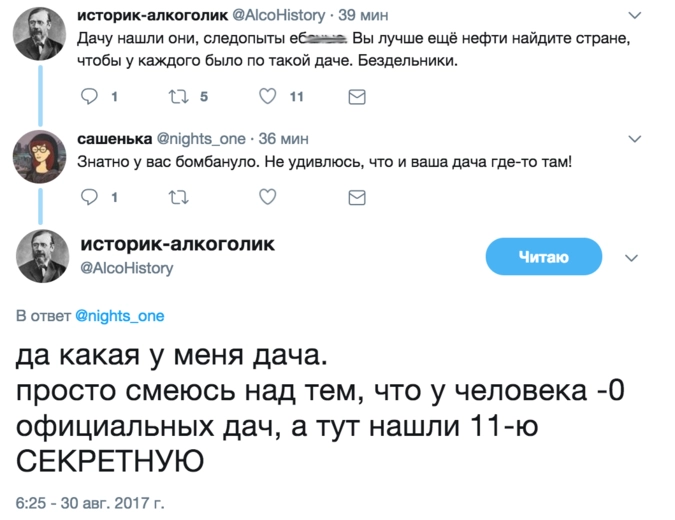Open more options chevron on first tweet
The width and height of the screenshot is (675, 520).
click(x=633, y=15)
